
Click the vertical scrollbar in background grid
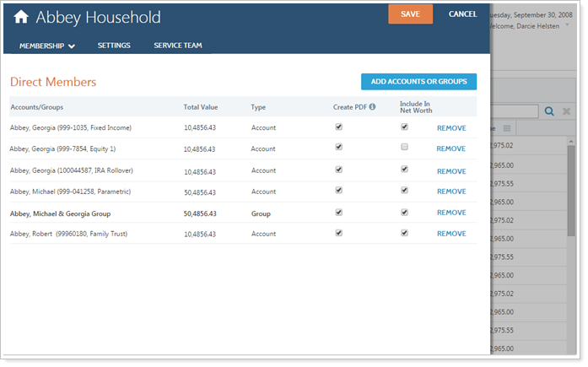(x=571, y=211)
